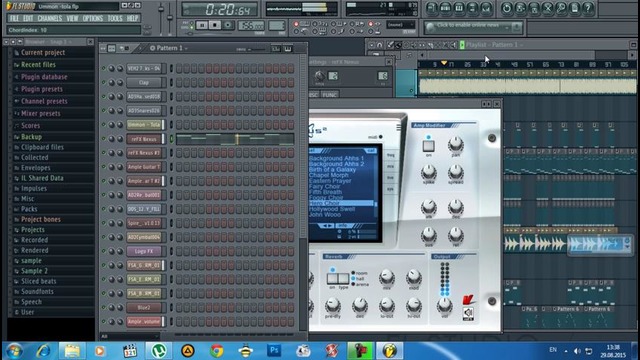
Task: Open the playlist window shortcut icon
Action: click(432, 8)
